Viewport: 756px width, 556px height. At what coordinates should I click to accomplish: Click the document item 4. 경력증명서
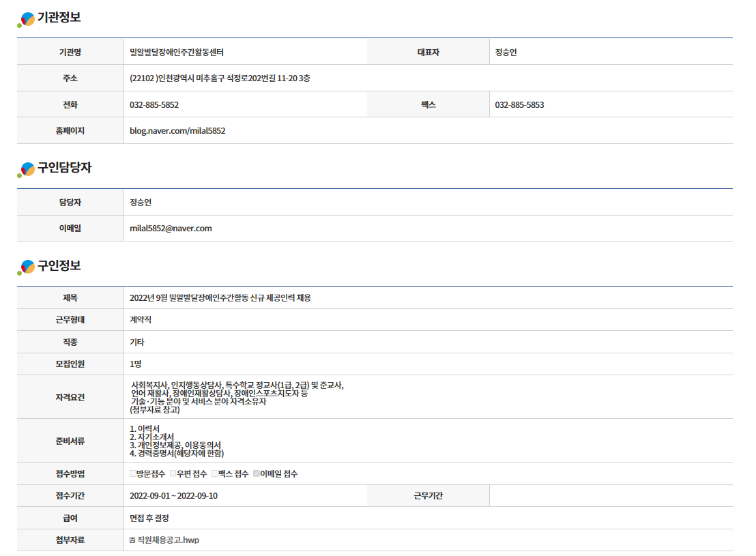coord(177,453)
